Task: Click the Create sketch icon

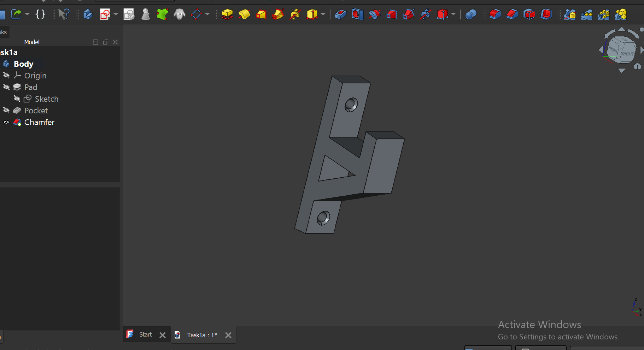Action: click(x=105, y=14)
